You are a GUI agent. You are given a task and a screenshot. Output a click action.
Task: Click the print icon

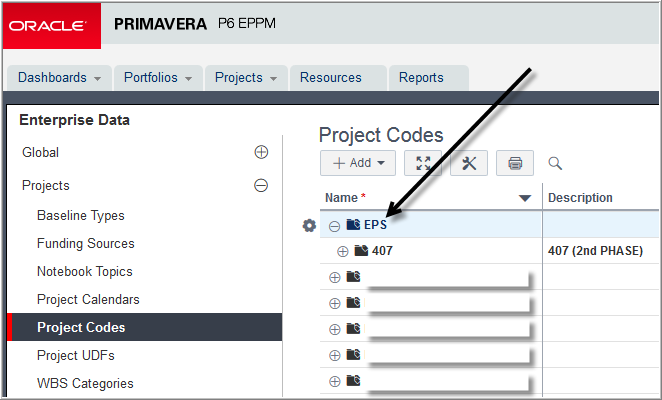point(515,163)
